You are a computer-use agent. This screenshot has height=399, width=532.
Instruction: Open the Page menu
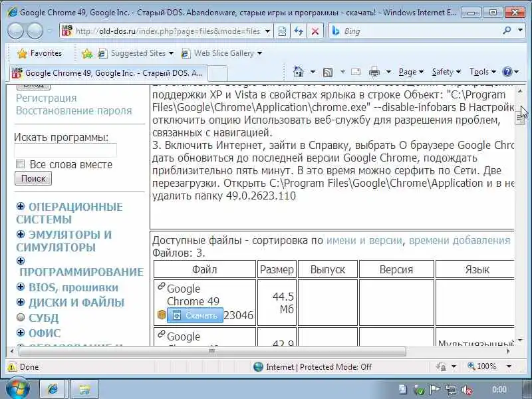411,72
